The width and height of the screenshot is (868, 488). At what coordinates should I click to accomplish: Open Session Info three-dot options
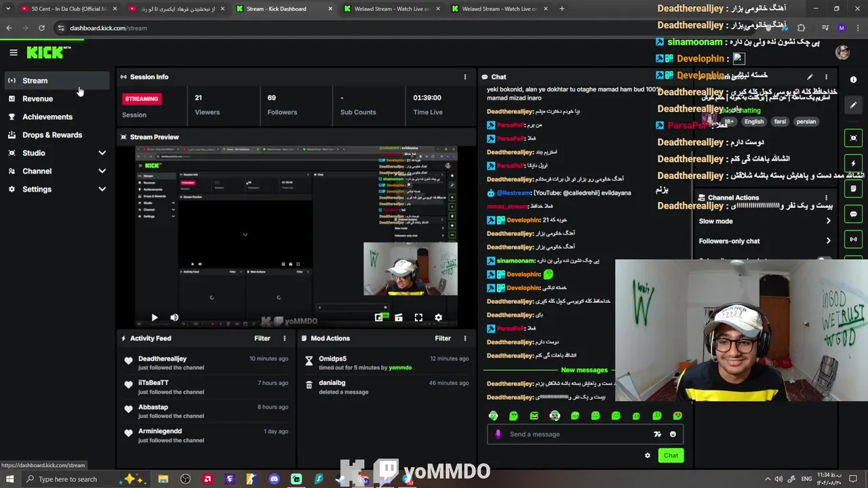(x=465, y=77)
